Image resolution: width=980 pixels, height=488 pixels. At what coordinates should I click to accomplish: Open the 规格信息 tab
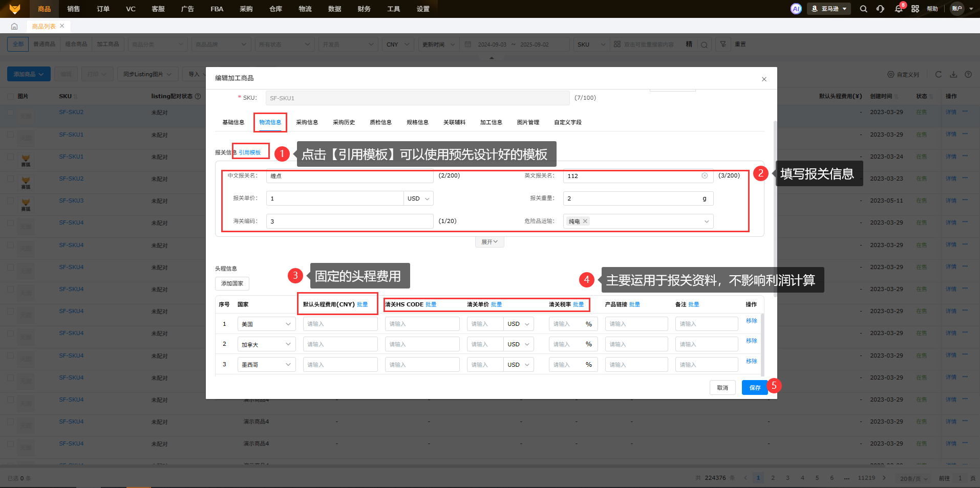417,122
